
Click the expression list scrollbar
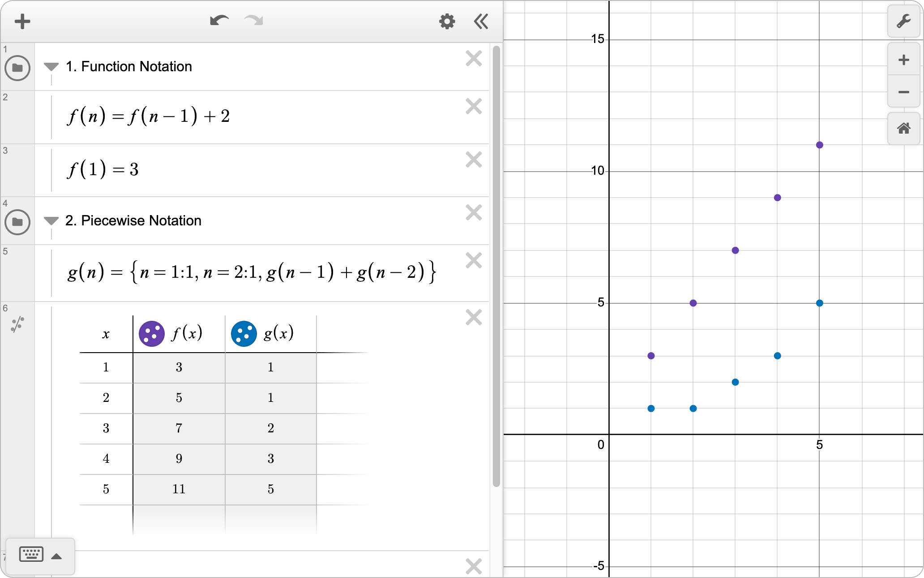pyautogui.click(x=496, y=266)
